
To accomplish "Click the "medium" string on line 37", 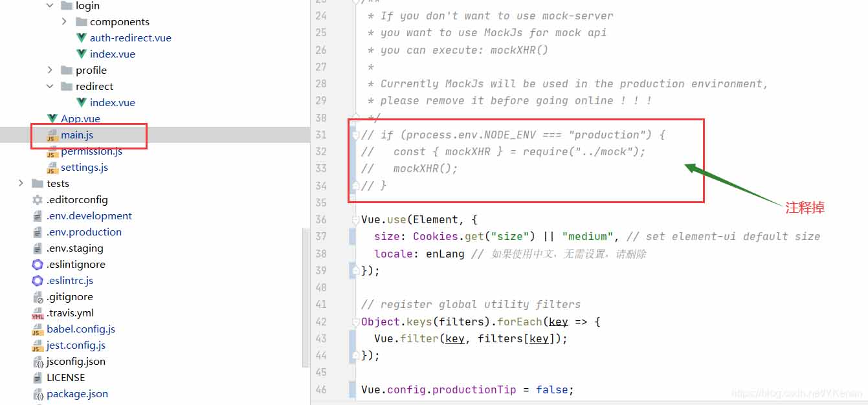I will (x=587, y=237).
